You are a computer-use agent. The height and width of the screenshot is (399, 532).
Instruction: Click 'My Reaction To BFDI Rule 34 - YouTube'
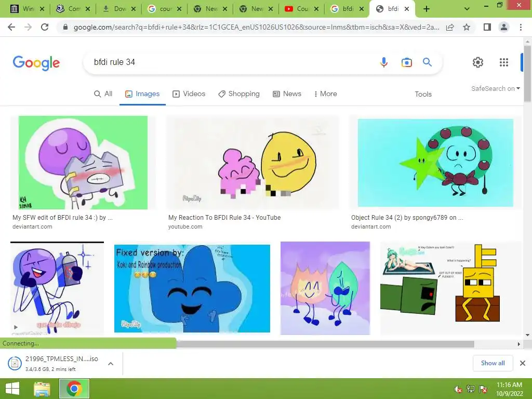coord(224,218)
